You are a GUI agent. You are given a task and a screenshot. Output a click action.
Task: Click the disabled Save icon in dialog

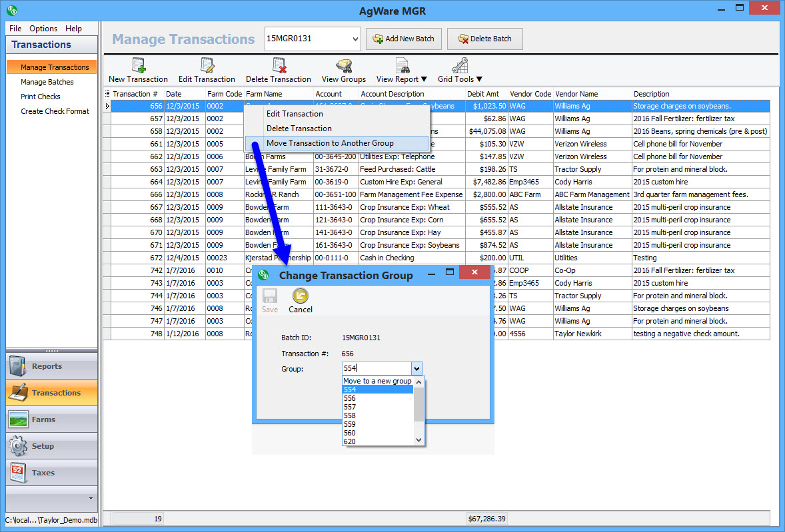point(270,296)
